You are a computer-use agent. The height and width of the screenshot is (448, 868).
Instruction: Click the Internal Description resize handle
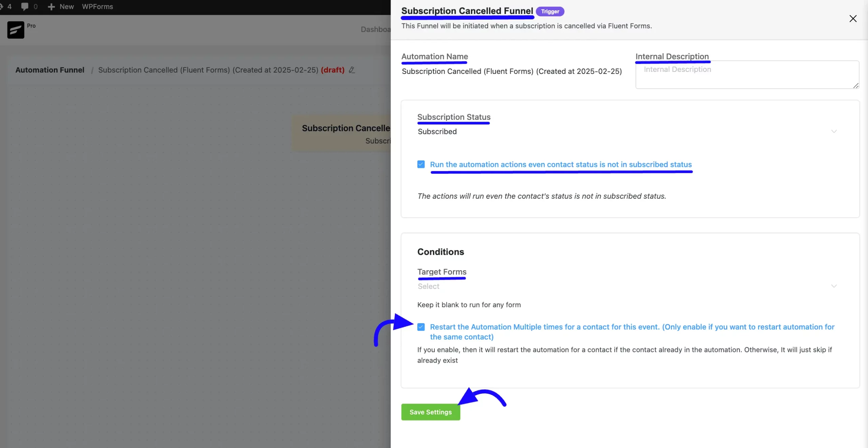click(x=856, y=86)
